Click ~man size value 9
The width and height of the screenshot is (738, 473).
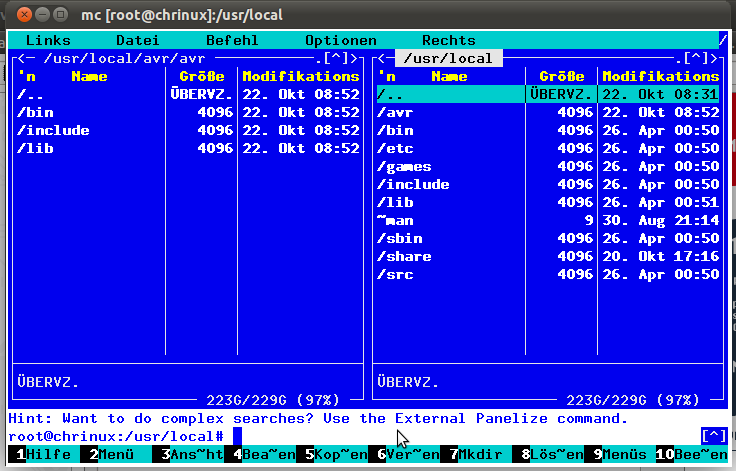pos(588,220)
